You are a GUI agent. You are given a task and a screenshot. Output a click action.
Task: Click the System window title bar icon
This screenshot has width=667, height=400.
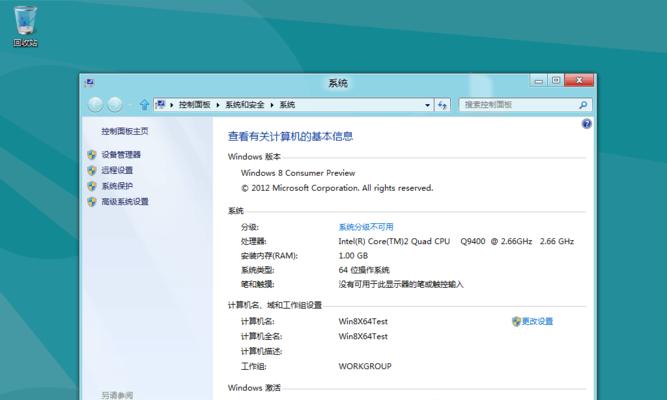(x=89, y=82)
